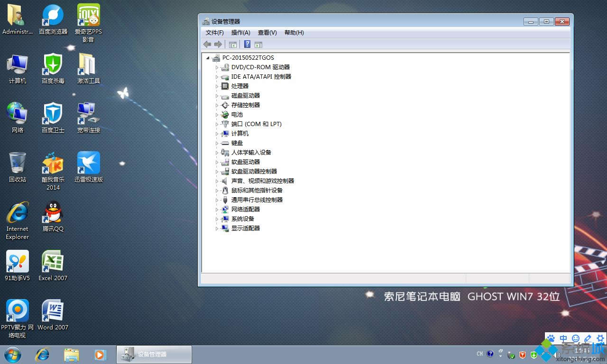607x364 pixels.
Task: Toggle the CH language indicator on taskbar
Action: point(480,354)
